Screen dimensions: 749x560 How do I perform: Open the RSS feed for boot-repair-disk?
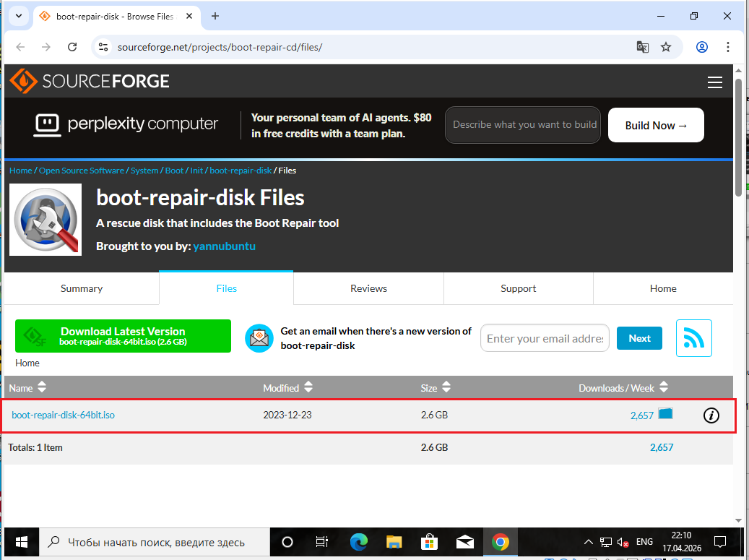click(x=693, y=337)
